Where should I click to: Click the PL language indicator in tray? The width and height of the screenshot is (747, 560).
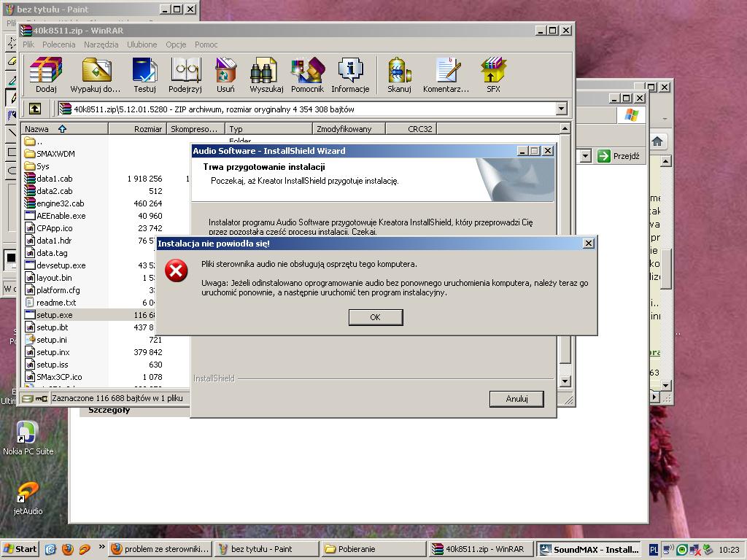pos(654,550)
